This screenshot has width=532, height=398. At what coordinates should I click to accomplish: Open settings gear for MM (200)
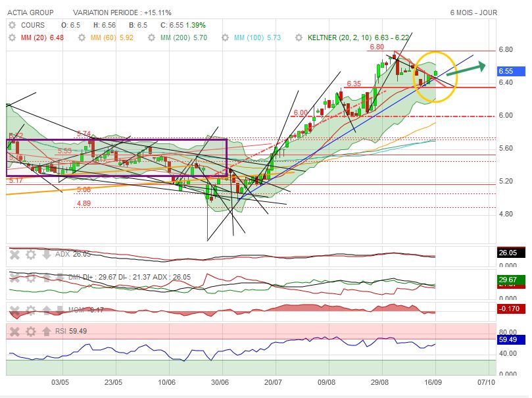[152, 37]
